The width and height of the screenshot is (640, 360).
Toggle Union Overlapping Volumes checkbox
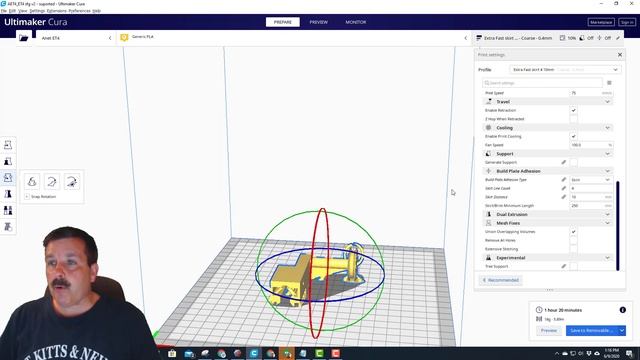pos(573,231)
